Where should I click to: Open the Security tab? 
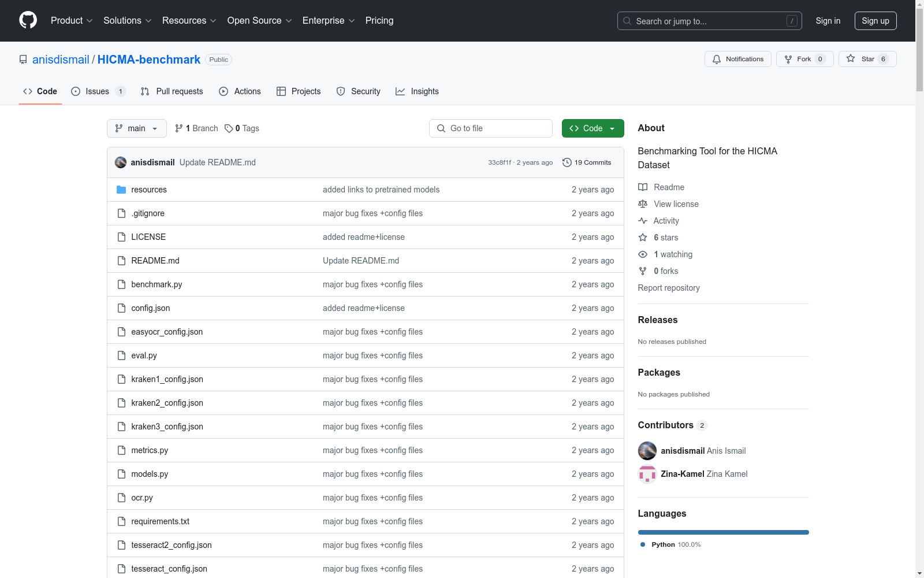(x=358, y=91)
